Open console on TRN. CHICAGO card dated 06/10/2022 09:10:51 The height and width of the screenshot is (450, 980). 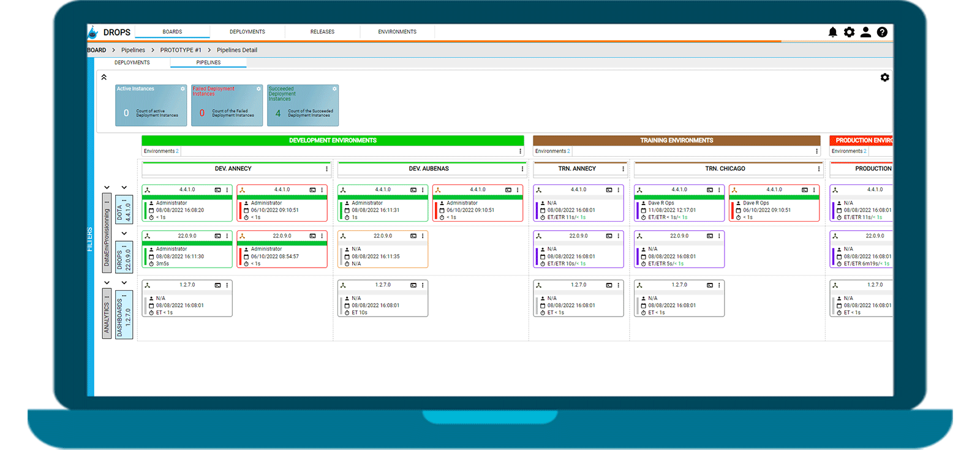(x=805, y=190)
